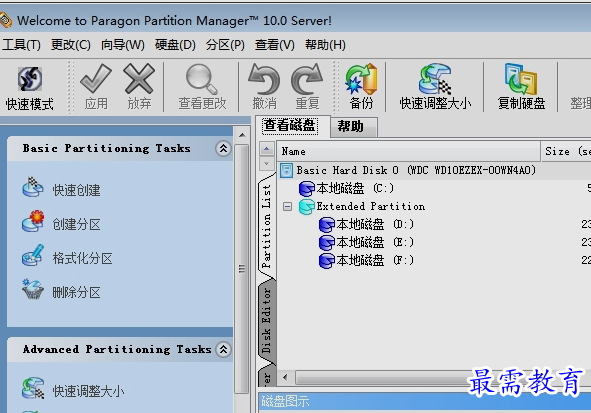Open the 硬盘(D) menu

(175, 45)
